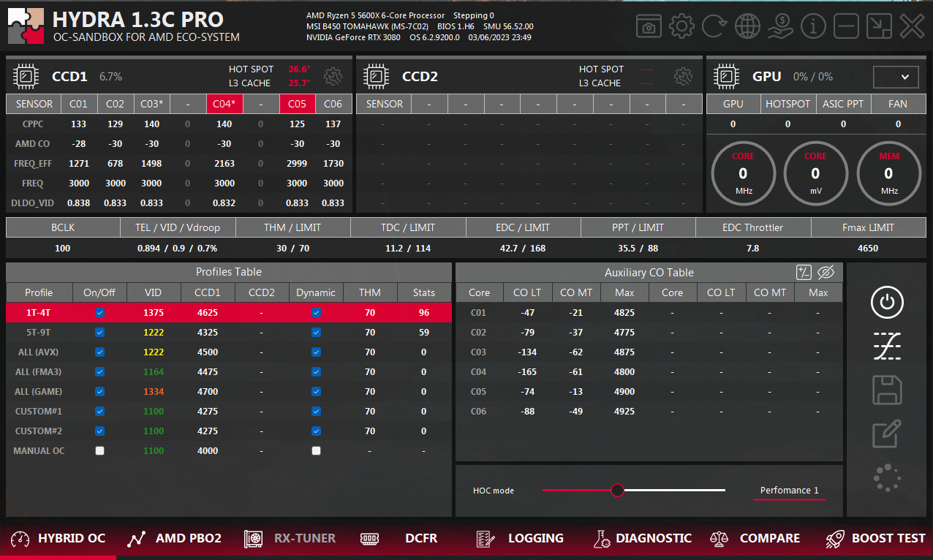The image size is (933, 560).
Task: Click the CCD1 chip icon
Action: click(x=26, y=76)
